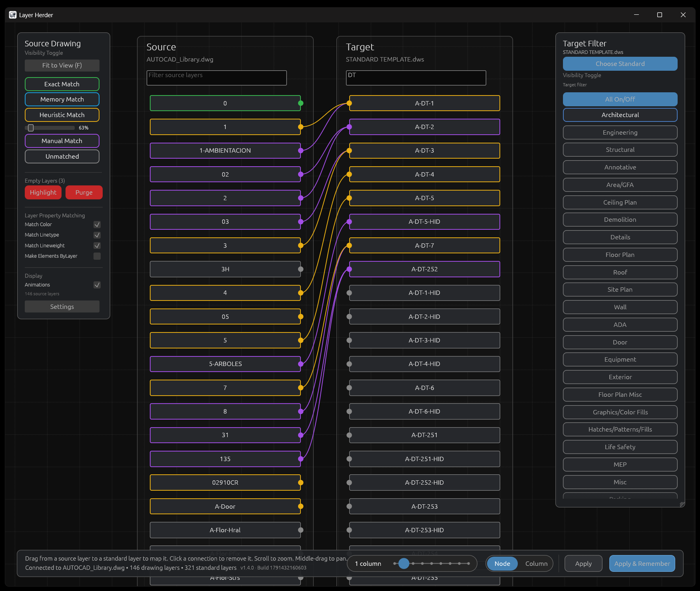Select target layer A-DT-5-HID

(424, 222)
